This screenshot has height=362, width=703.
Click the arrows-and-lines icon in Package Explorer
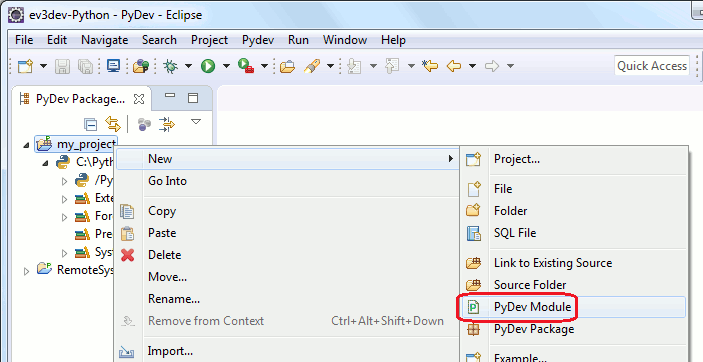pos(167,124)
